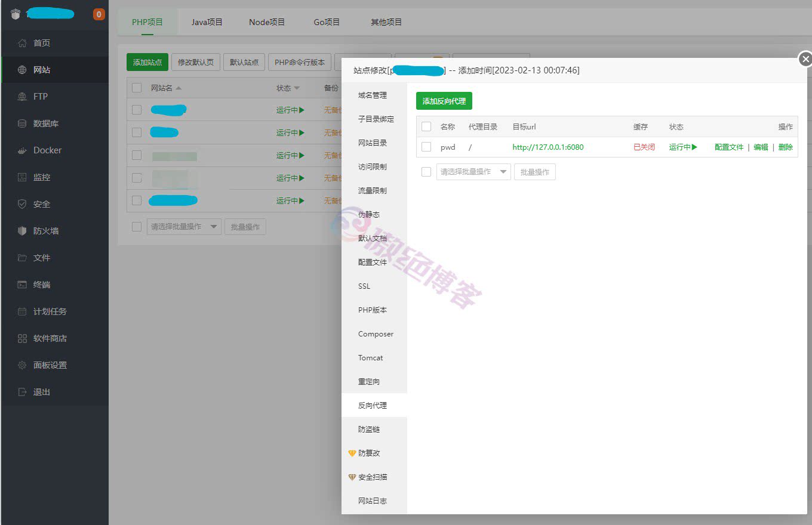Screen dimensions: 812x525
Task: Click 批量操作 button under the site list
Action: tap(245, 227)
